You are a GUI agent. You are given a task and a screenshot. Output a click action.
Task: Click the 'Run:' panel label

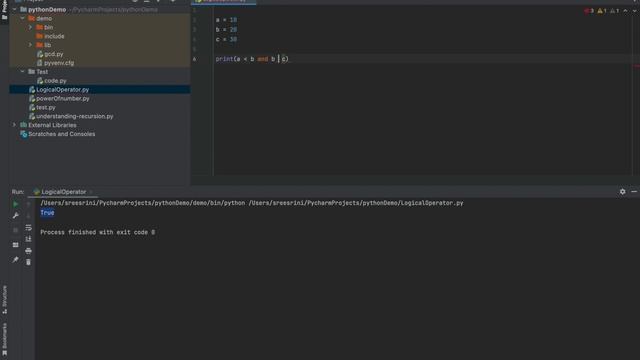click(x=18, y=192)
